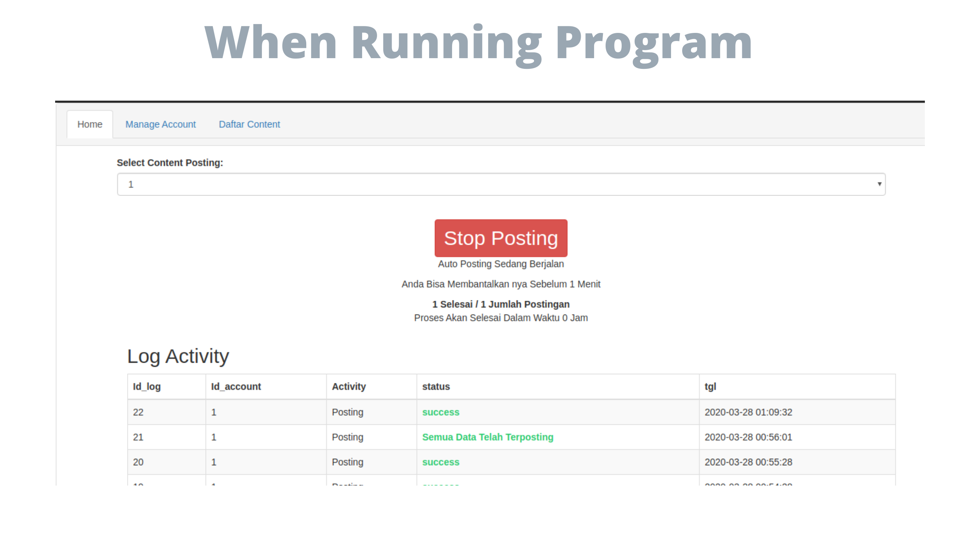Select log row with Id_log 22
The width and height of the screenshot is (980, 551).
pyautogui.click(x=138, y=412)
